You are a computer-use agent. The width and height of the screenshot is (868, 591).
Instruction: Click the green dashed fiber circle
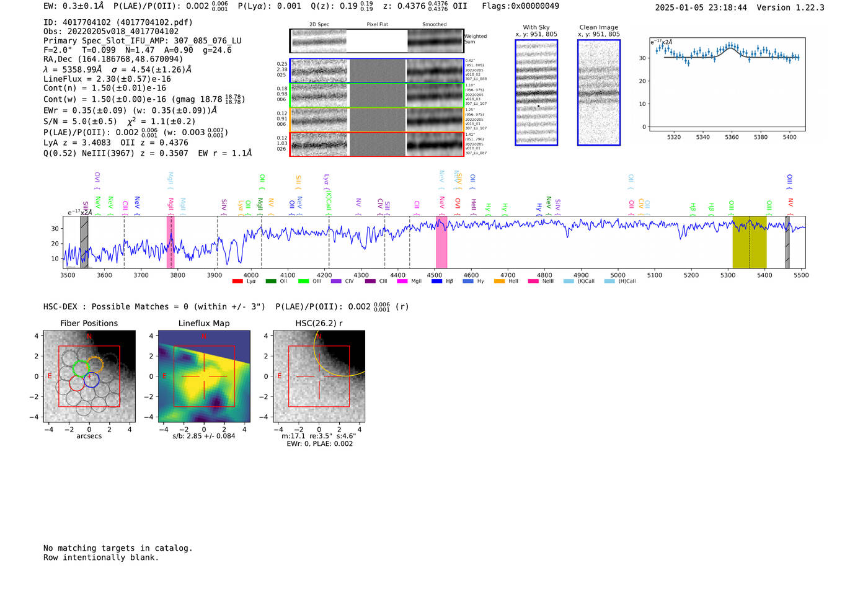pos(81,368)
